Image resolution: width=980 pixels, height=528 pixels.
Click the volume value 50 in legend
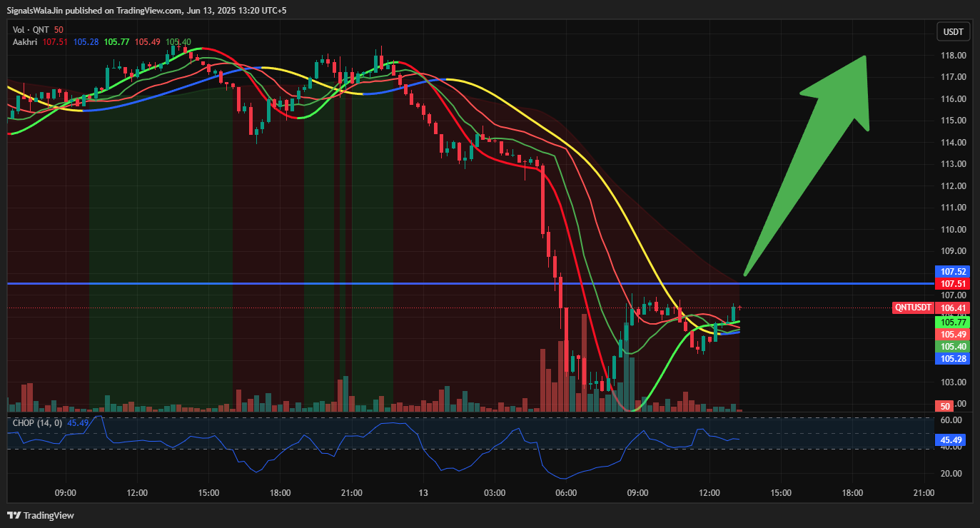59,29
